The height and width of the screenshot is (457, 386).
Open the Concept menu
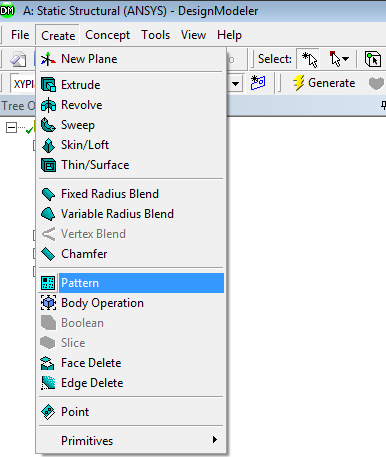[x=107, y=35]
